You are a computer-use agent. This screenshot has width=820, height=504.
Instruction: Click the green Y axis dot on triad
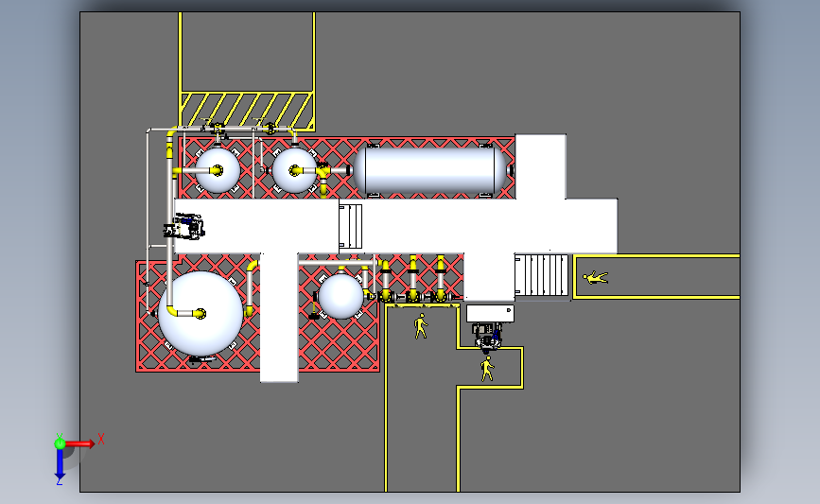point(60,443)
